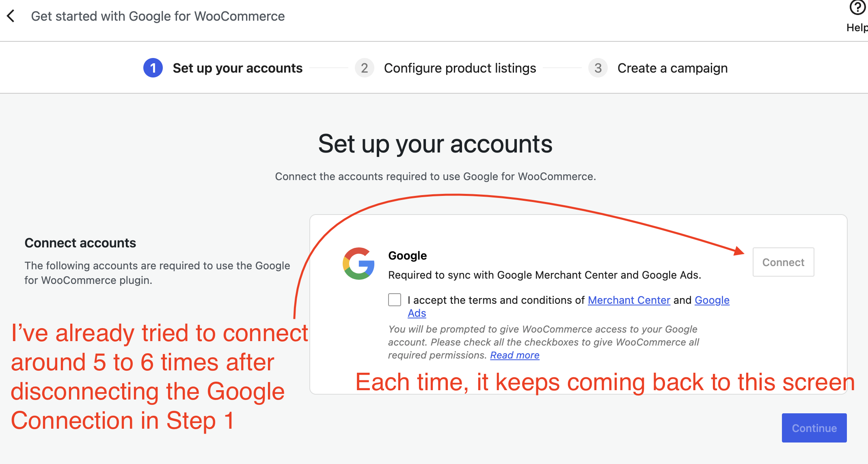Click the Connect accounts section heading
The height and width of the screenshot is (464, 868).
coord(80,243)
